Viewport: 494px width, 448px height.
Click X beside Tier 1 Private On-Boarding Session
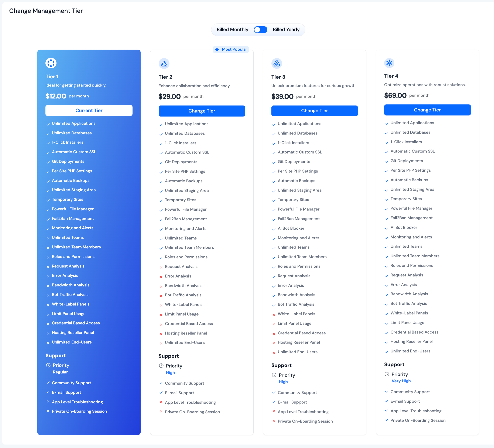pyautogui.click(x=48, y=411)
